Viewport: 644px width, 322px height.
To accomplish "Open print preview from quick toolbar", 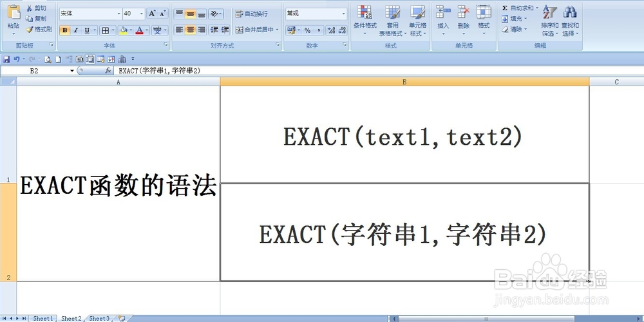I will pos(48,59).
